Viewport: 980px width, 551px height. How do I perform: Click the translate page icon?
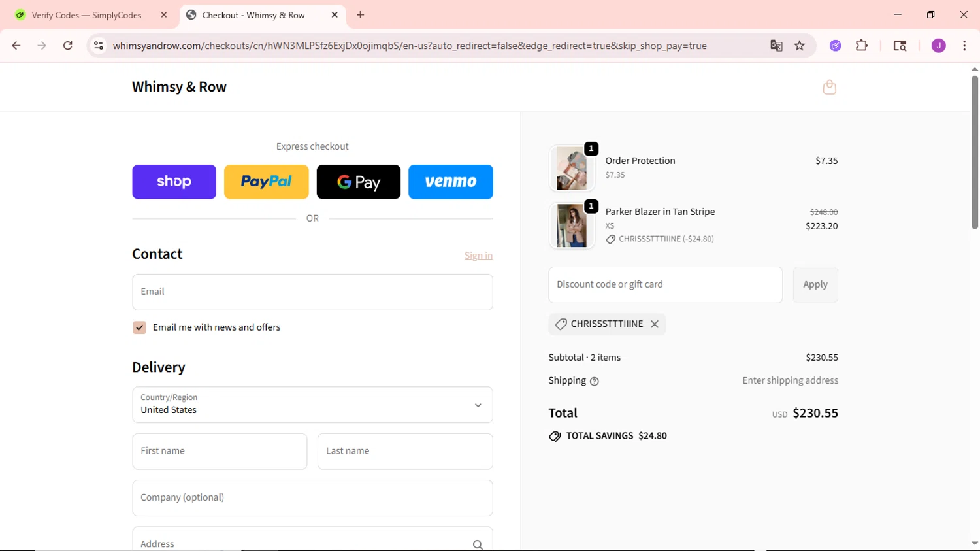[x=776, y=46]
